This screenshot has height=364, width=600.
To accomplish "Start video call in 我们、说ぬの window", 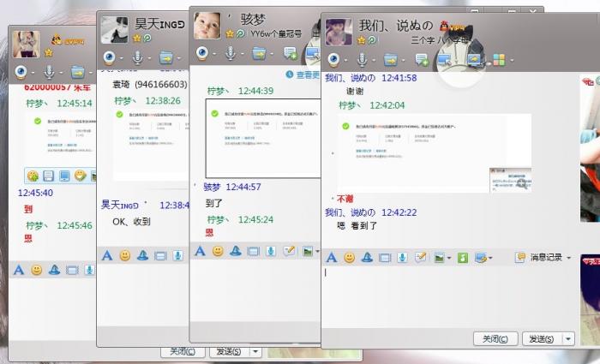I will click(x=333, y=60).
